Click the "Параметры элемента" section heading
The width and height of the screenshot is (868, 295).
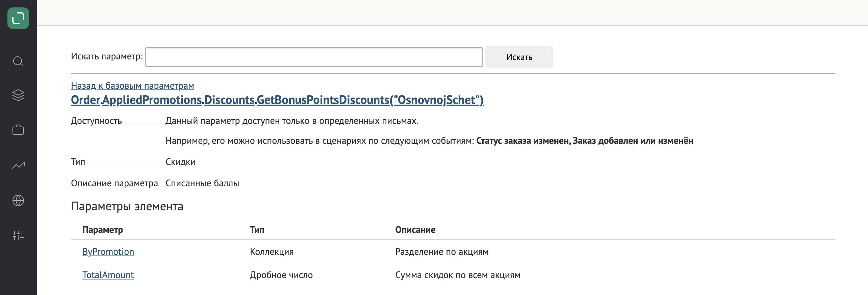click(127, 206)
